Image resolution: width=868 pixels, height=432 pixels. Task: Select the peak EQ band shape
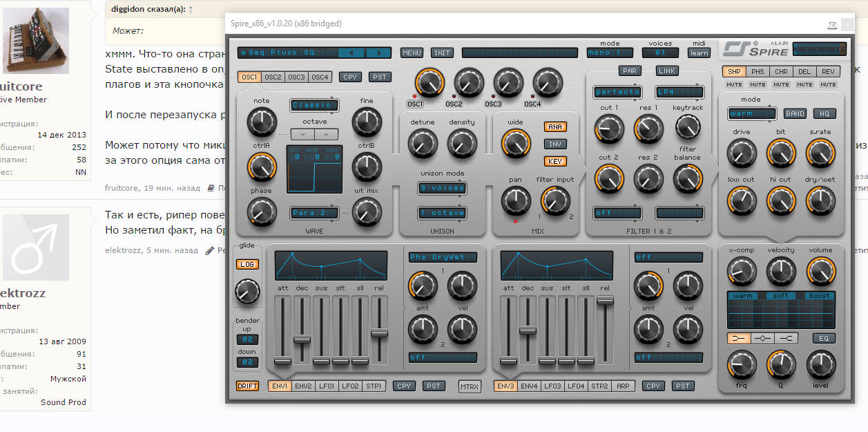pyautogui.click(x=763, y=338)
